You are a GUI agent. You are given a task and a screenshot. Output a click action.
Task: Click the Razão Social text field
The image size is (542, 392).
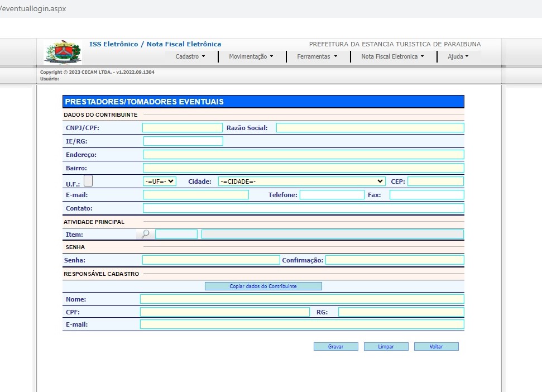(x=370, y=127)
